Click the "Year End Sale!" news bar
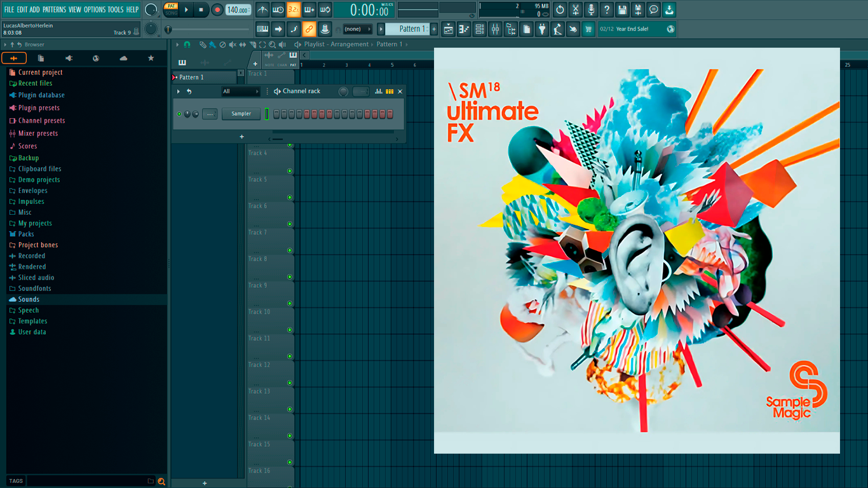 tap(637, 29)
